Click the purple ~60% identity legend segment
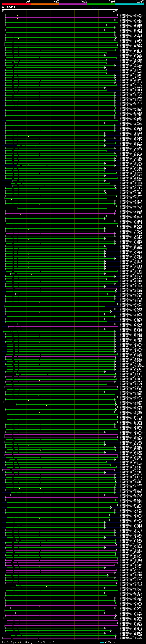Image resolution: width=146 pixels, height=644 pixels. tap(73, 4)
